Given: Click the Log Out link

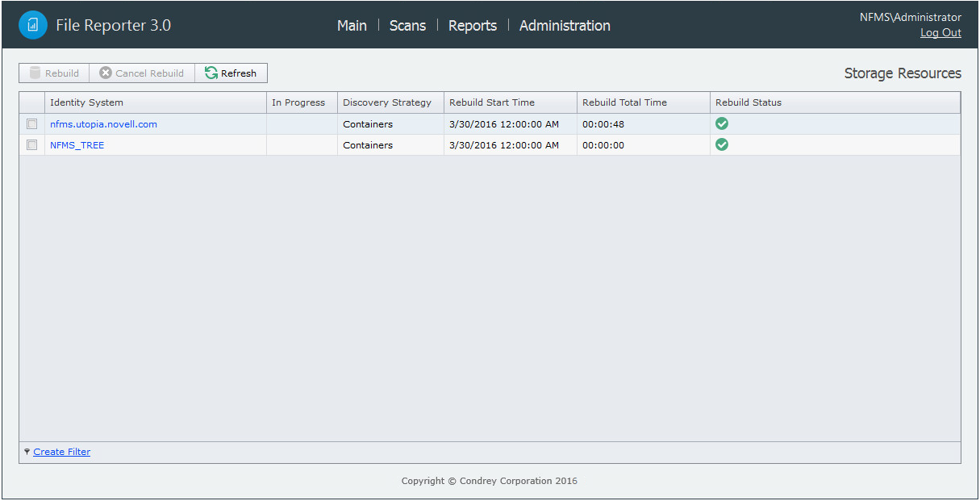Looking at the screenshot, I should click(940, 32).
